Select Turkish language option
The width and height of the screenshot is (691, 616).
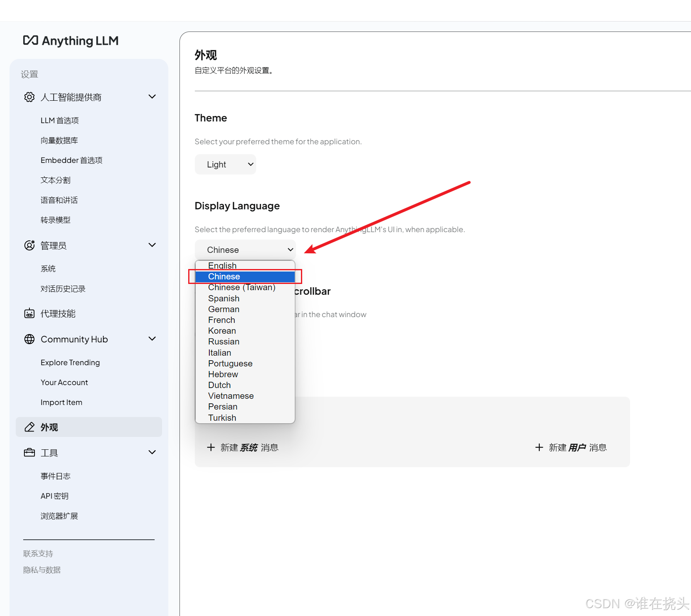click(x=245, y=418)
